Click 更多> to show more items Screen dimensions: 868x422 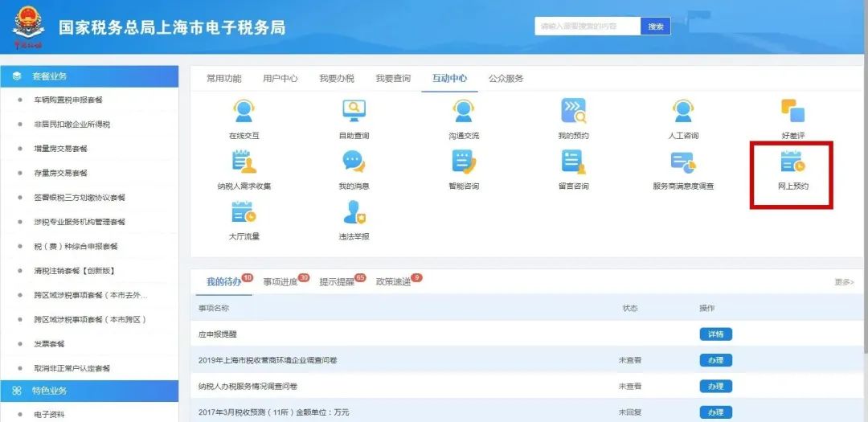[x=844, y=282]
